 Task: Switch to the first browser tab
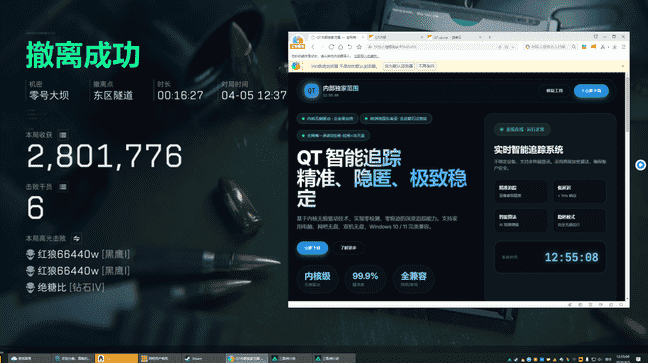(x=337, y=37)
